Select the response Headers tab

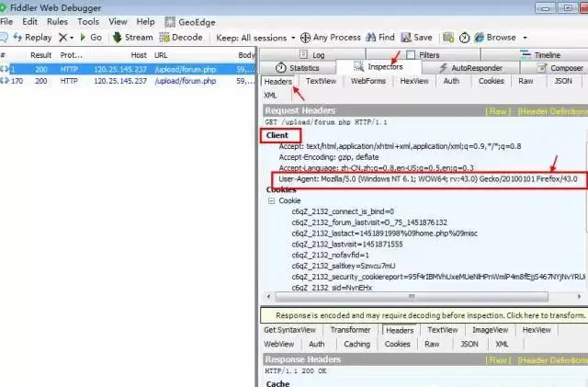tap(400, 330)
